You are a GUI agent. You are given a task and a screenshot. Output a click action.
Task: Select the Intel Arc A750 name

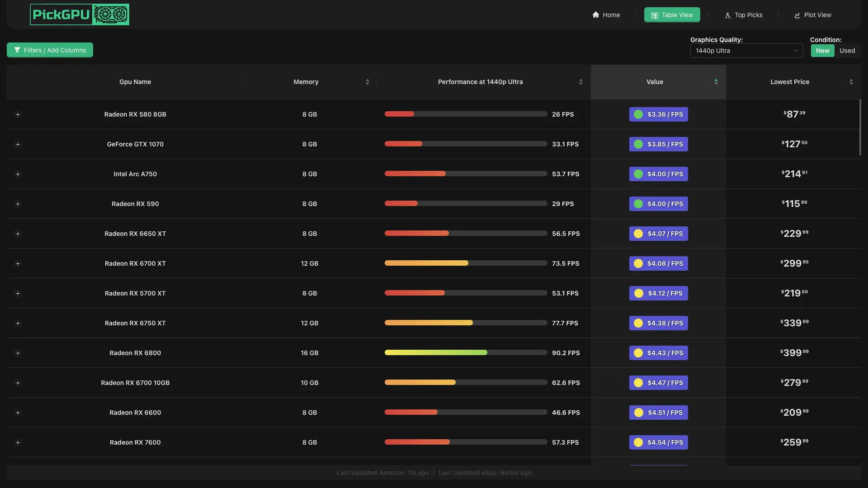pyautogui.click(x=135, y=174)
